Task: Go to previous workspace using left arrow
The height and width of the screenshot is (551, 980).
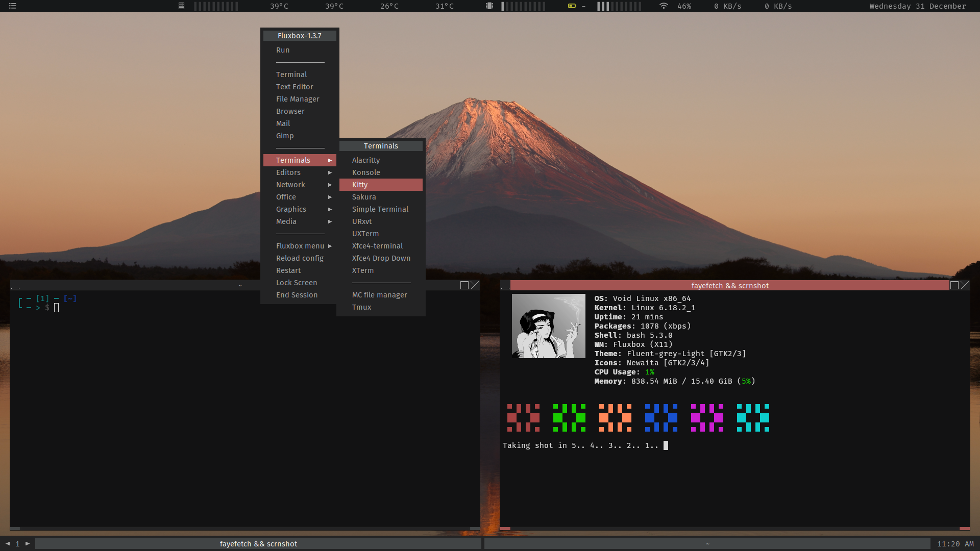Action: [x=8, y=544]
